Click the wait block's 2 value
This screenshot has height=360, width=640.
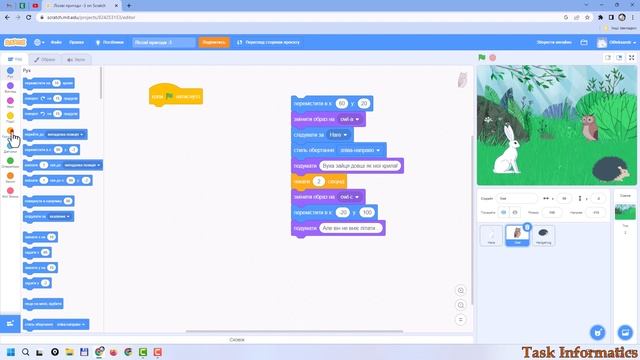(x=319, y=181)
